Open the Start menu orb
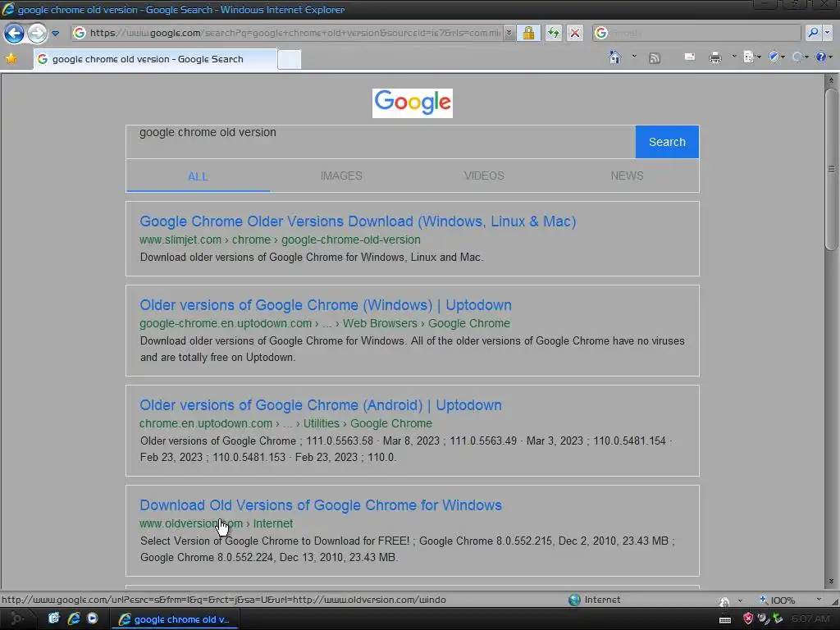The width and height of the screenshot is (840, 630). click(x=16, y=619)
